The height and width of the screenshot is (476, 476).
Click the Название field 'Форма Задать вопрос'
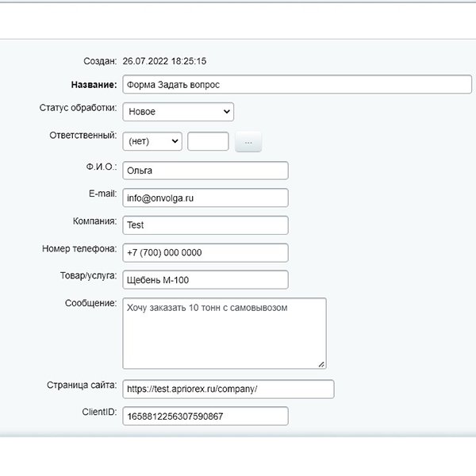pos(297,84)
